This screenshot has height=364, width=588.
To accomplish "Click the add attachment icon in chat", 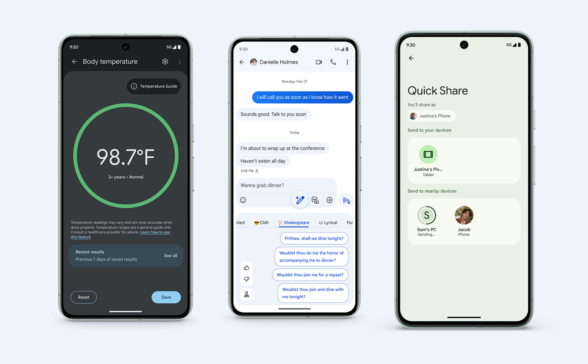I will [329, 200].
